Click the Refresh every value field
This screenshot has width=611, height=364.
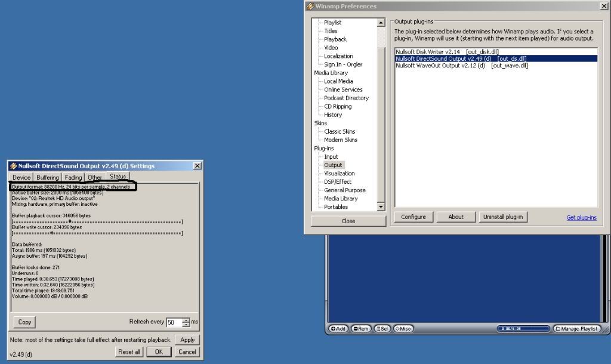pos(173,322)
